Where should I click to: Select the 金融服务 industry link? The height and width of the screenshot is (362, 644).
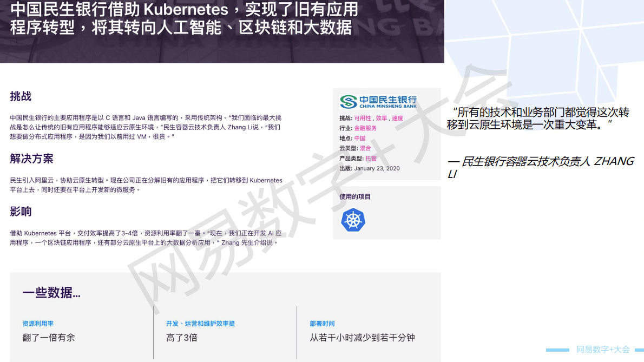365,128
